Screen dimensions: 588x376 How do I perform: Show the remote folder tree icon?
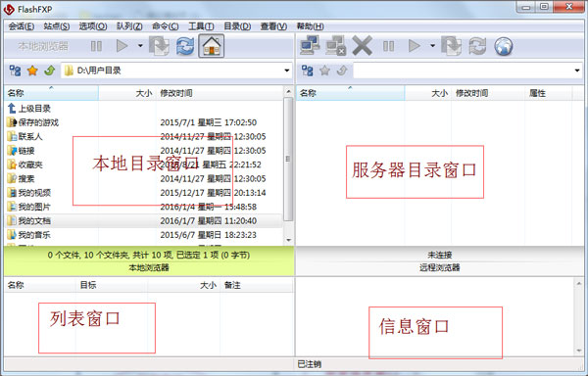[307, 70]
